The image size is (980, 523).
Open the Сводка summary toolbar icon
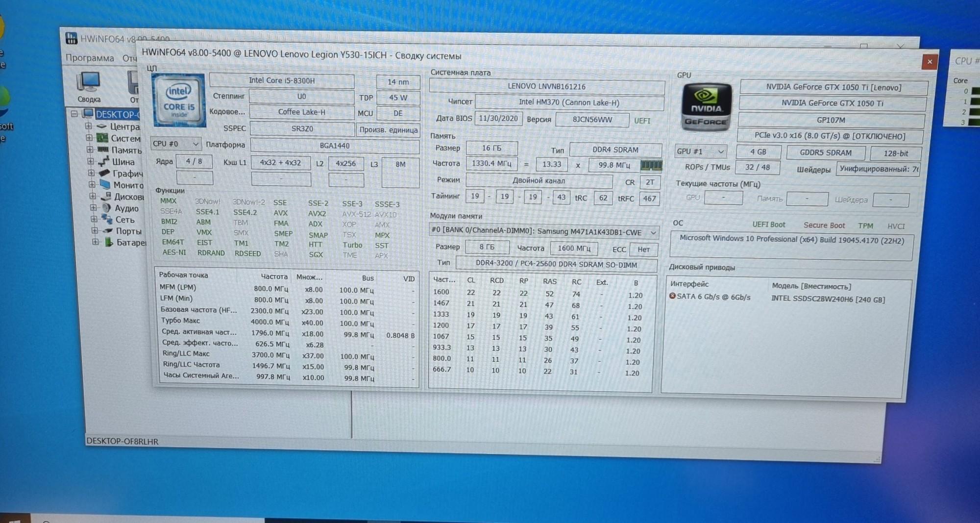tap(89, 87)
